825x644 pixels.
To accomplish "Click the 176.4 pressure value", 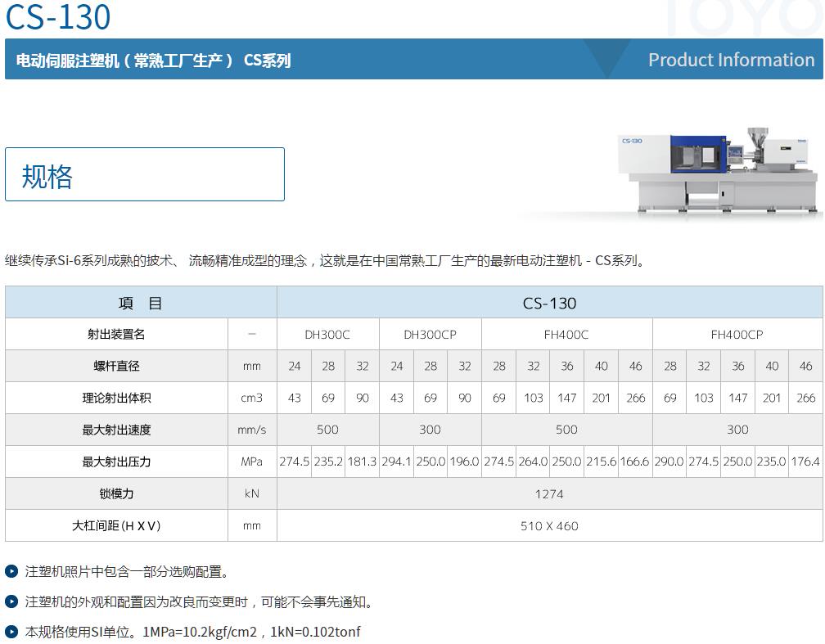I will click(805, 462).
